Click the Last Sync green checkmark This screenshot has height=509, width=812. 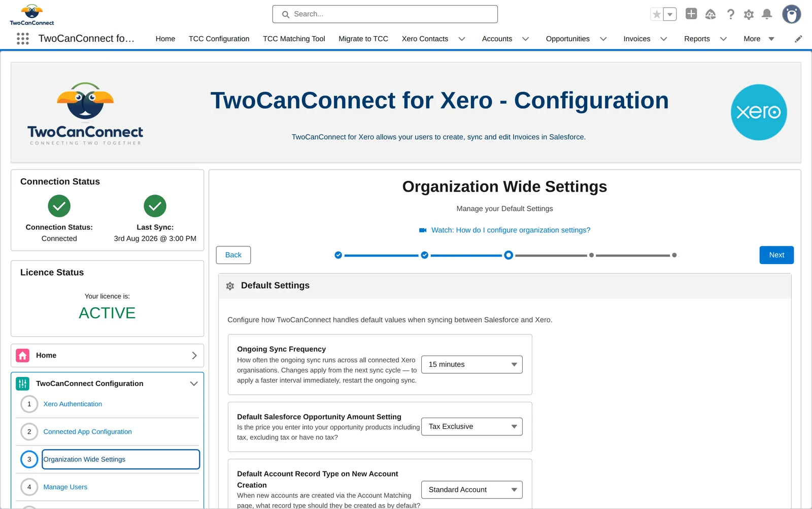pyautogui.click(x=155, y=206)
